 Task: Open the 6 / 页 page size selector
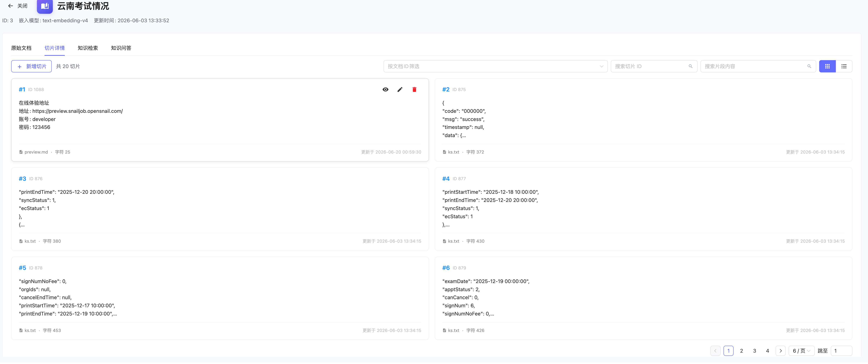coord(801,351)
